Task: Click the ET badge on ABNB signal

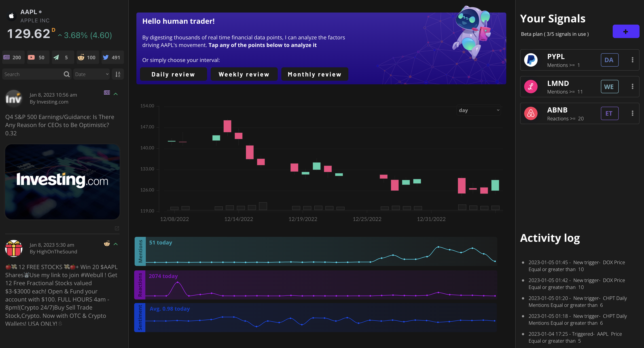Action: (610, 113)
